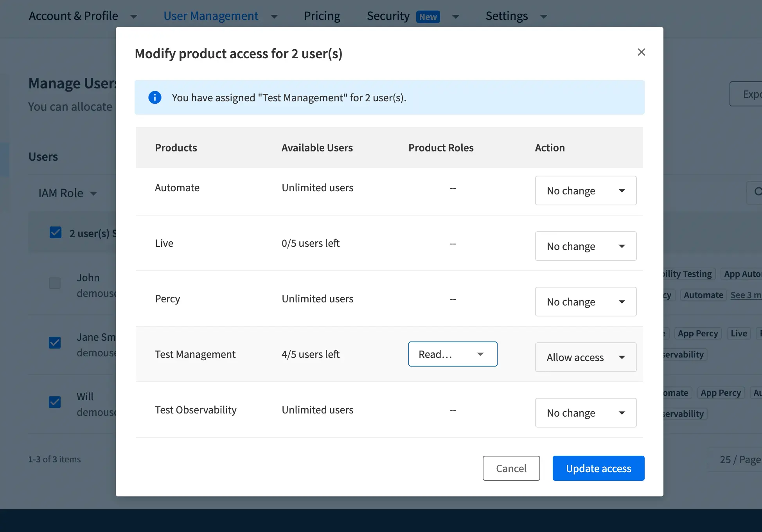
Task: Select Pricing in the top navigation
Action: (322, 16)
